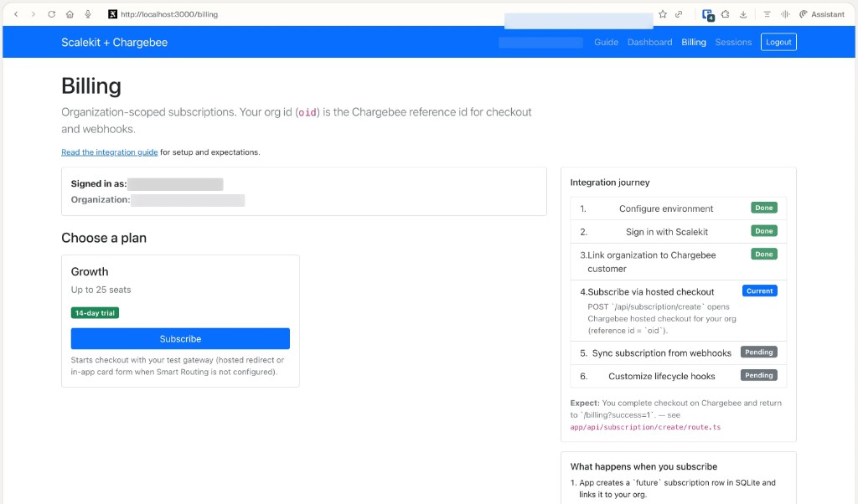The width and height of the screenshot is (858, 504).
Task: Open the Read the integration guide link
Action: point(110,152)
